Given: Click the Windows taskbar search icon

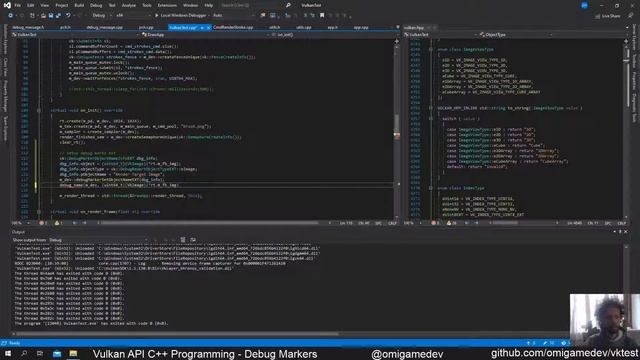Looking at the screenshot, I should pos(24,353).
